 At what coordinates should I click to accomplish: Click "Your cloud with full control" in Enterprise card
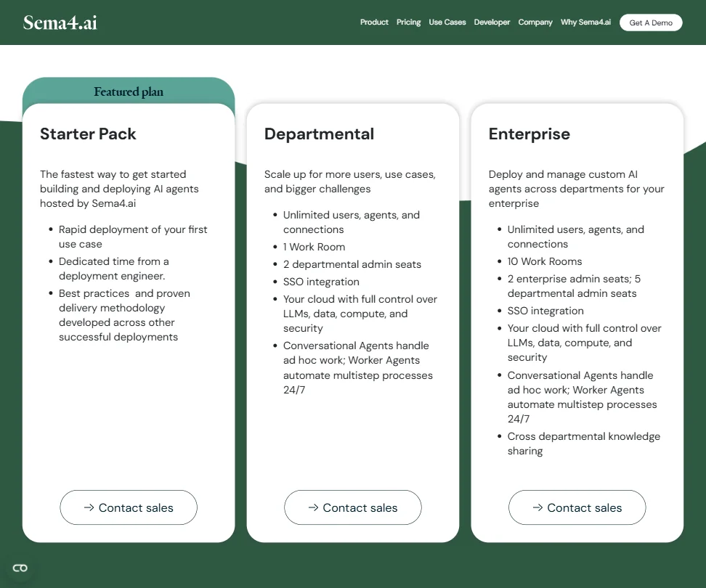click(x=585, y=343)
